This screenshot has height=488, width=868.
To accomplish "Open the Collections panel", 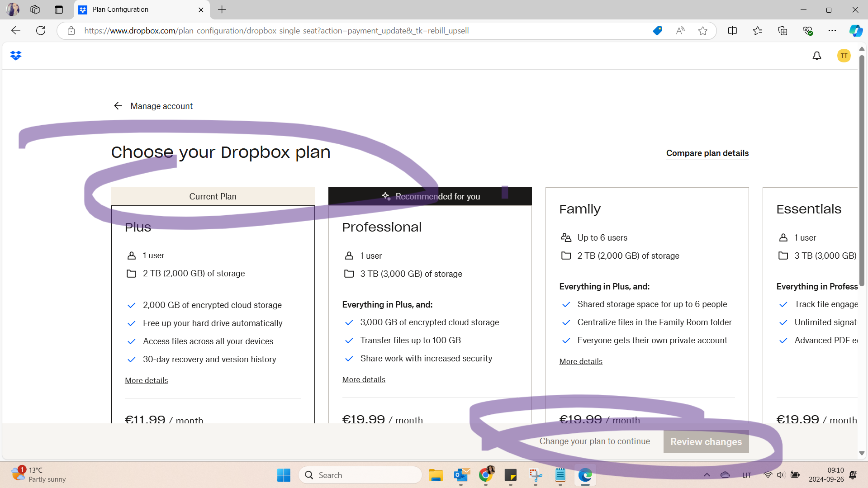I will tap(782, 30).
